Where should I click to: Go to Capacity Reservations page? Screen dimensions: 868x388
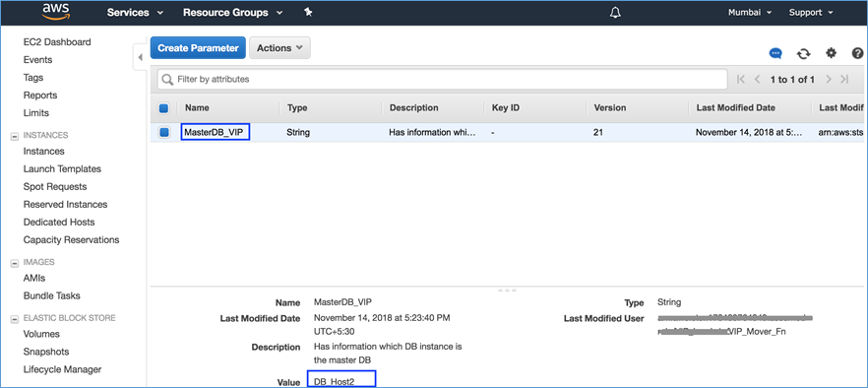click(x=71, y=240)
